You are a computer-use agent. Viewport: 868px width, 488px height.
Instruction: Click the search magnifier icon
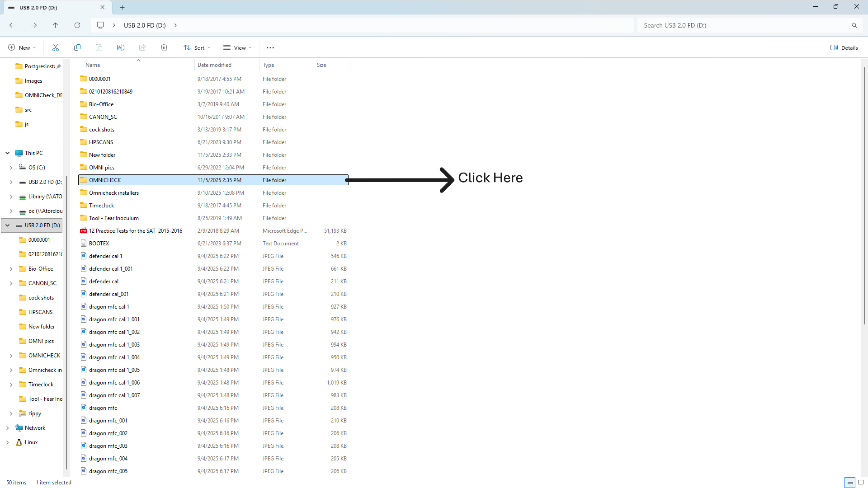coord(854,25)
